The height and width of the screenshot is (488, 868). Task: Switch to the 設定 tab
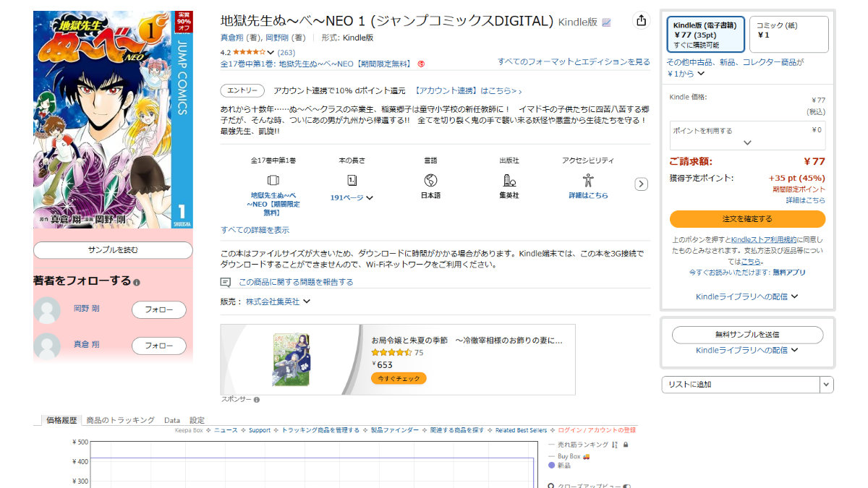click(197, 420)
